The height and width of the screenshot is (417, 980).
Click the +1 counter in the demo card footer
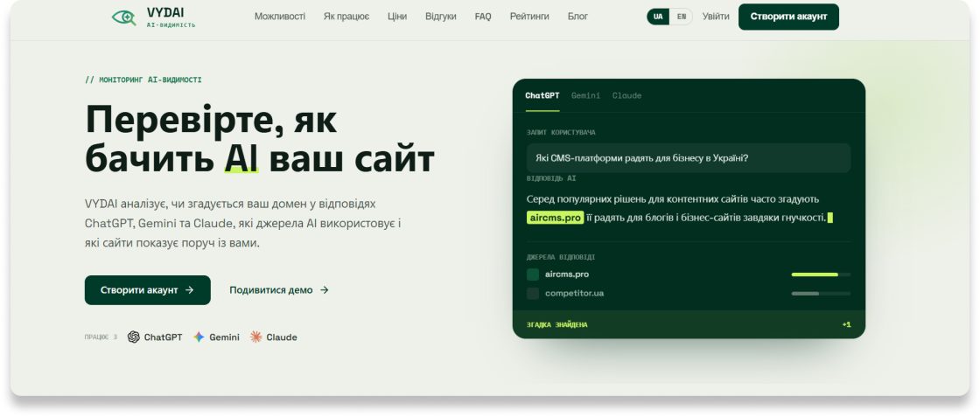click(846, 325)
